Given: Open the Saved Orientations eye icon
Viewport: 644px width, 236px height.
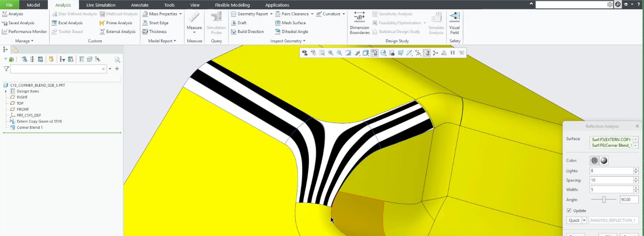Looking at the screenshot, I should pos(305,53).
